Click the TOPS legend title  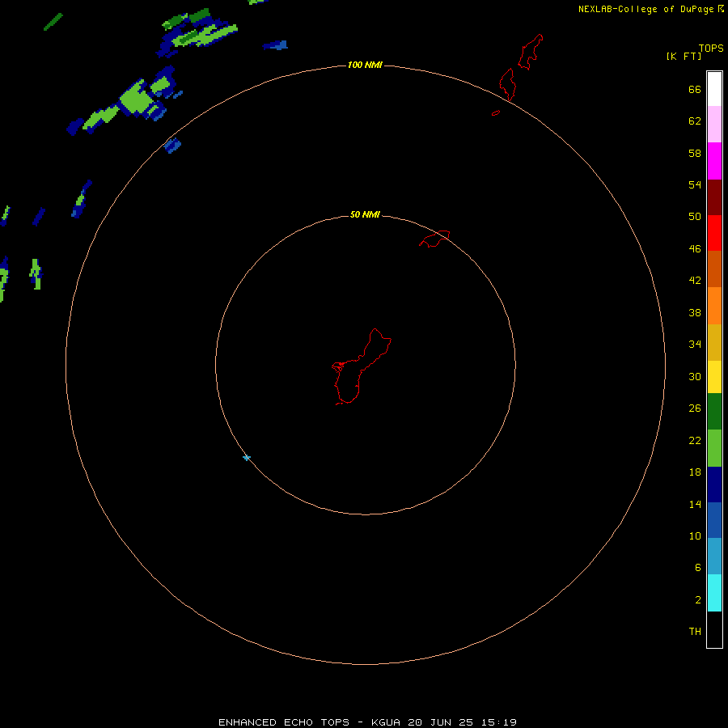click(711, 48)
